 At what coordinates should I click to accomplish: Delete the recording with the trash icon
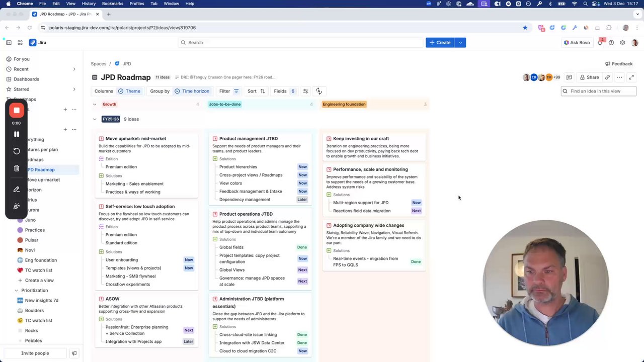click(x=17, y=168)
